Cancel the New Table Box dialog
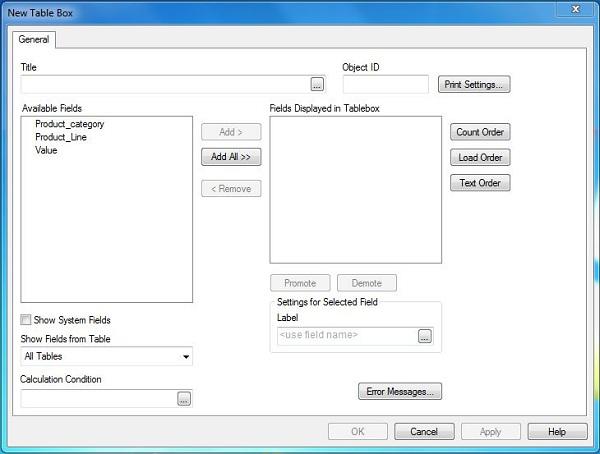The width and height of the screenshot is (600, 454). (424, 431)
